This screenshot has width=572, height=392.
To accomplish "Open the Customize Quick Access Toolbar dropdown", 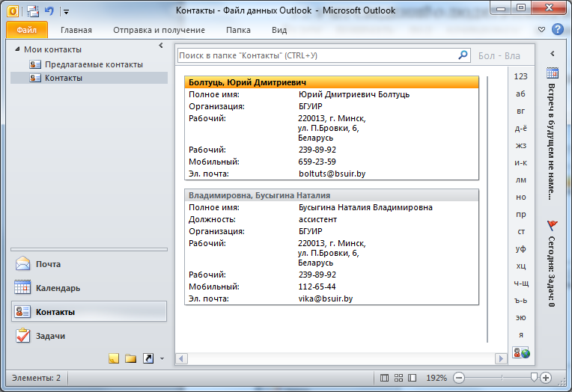I will point(66,12).
